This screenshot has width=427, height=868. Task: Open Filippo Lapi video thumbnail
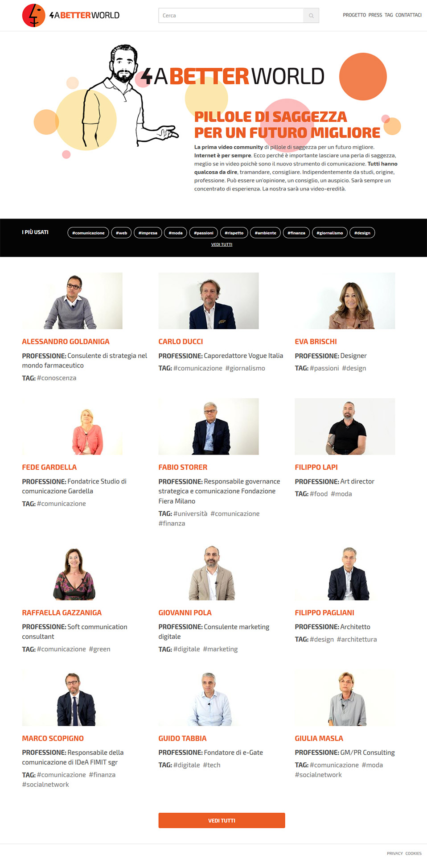345,426
